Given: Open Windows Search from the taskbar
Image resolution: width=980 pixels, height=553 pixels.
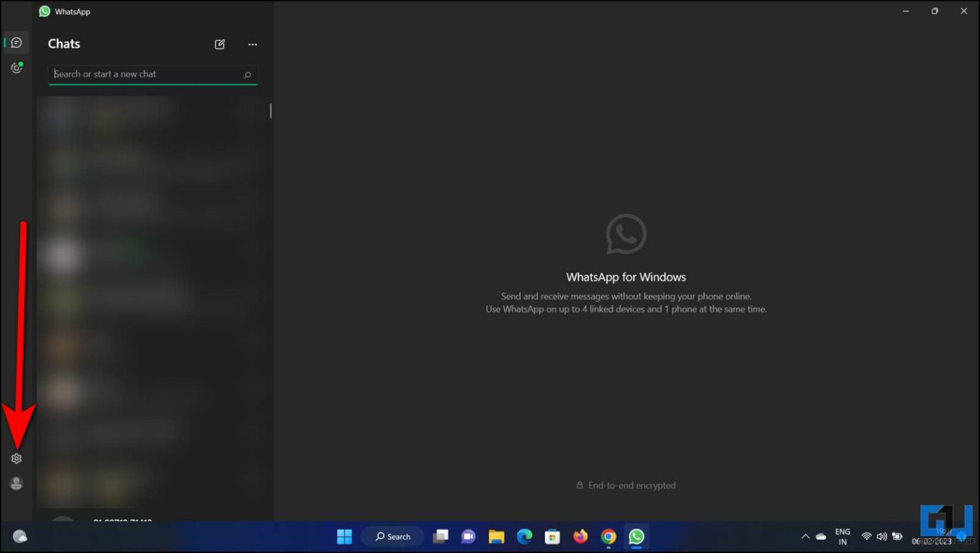Looking at the screenshot, I should (x=392, y=536).
